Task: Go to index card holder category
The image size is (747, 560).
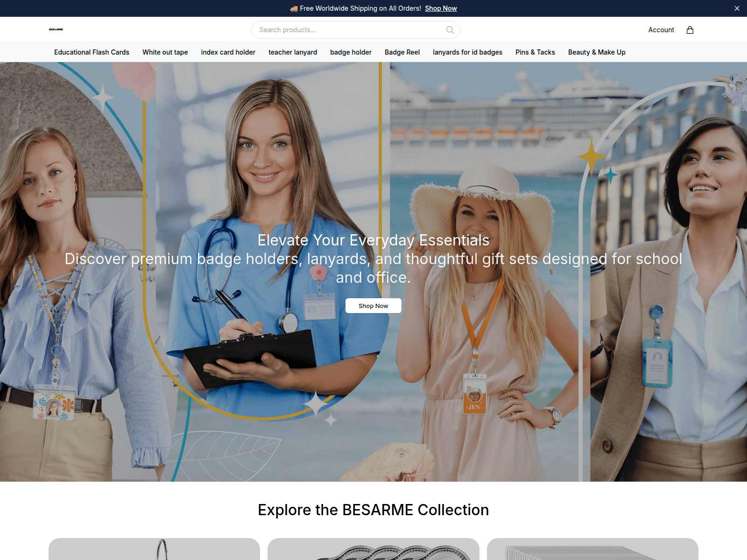Action: click(x=228, y=52)
